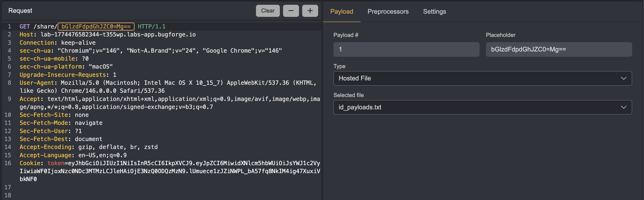Click the minus remove-placeholder button
This screenshot has width=644, height=200.
coord(291,11)
